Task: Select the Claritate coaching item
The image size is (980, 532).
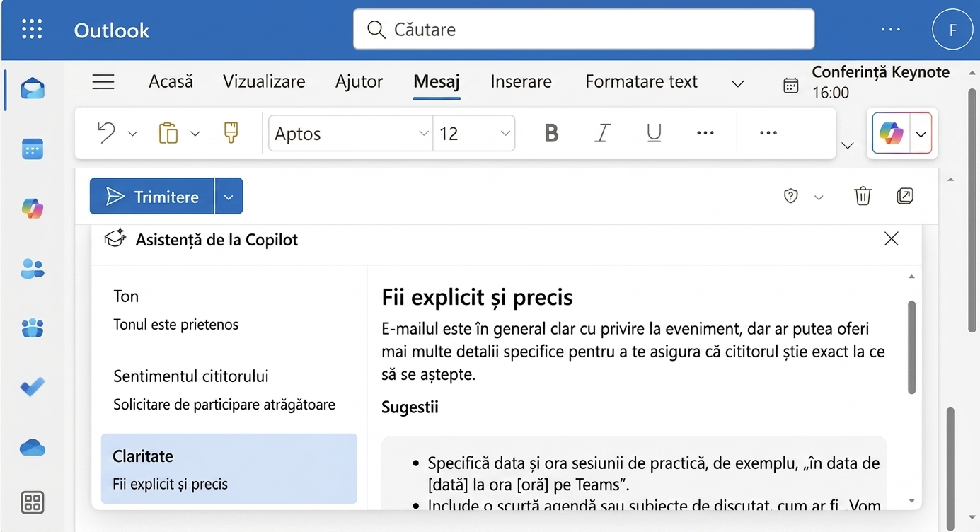Action: point(229,469)
